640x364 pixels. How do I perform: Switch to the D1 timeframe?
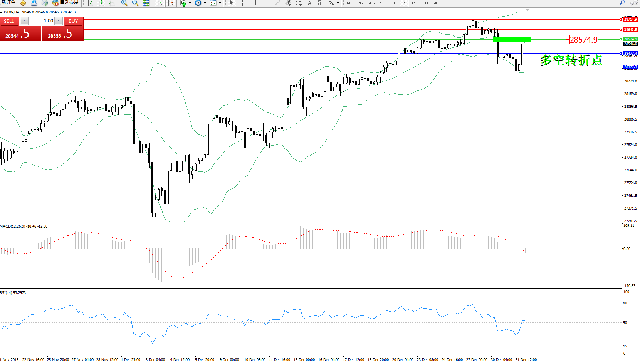[x=414, y=3]
